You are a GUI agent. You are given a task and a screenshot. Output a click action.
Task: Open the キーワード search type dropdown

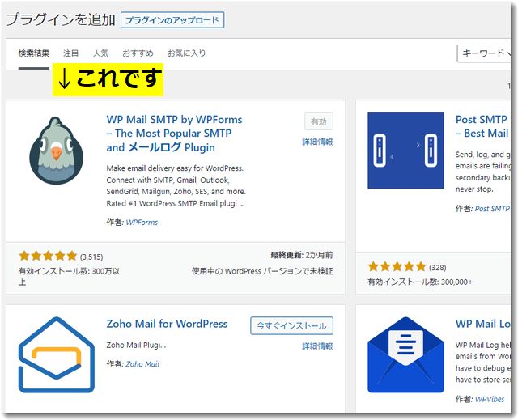[x=484, y=53]
